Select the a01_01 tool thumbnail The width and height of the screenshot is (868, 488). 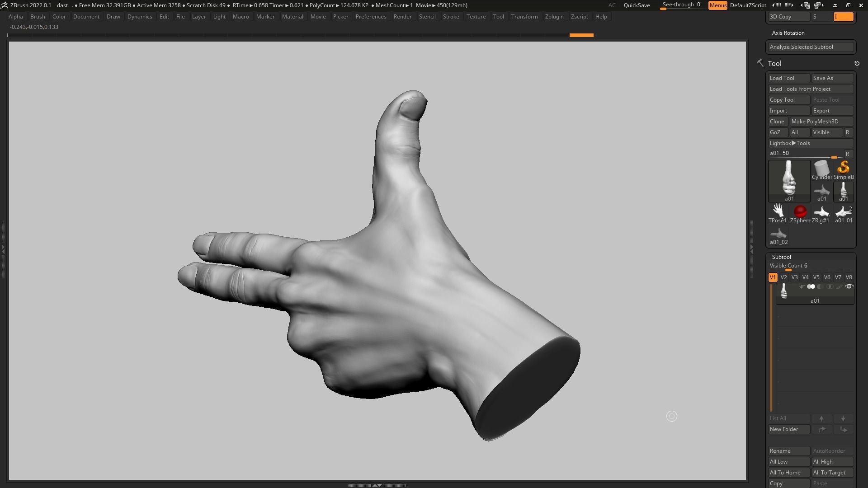(x=843, y=213)
